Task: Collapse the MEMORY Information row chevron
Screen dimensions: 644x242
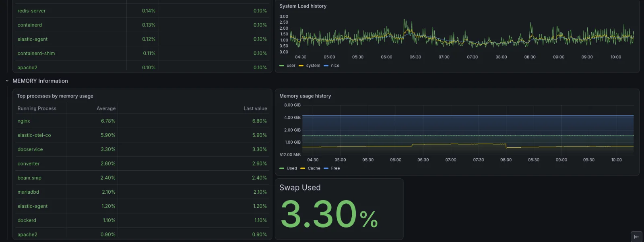Action: click(x=7, y=81)
